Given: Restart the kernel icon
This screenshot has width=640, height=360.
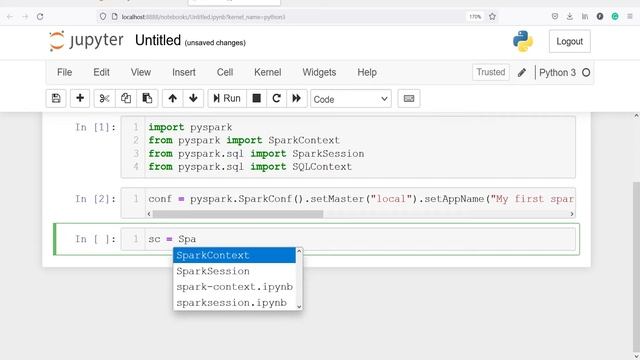Looking at the screenshot, I should click(276, 98).
